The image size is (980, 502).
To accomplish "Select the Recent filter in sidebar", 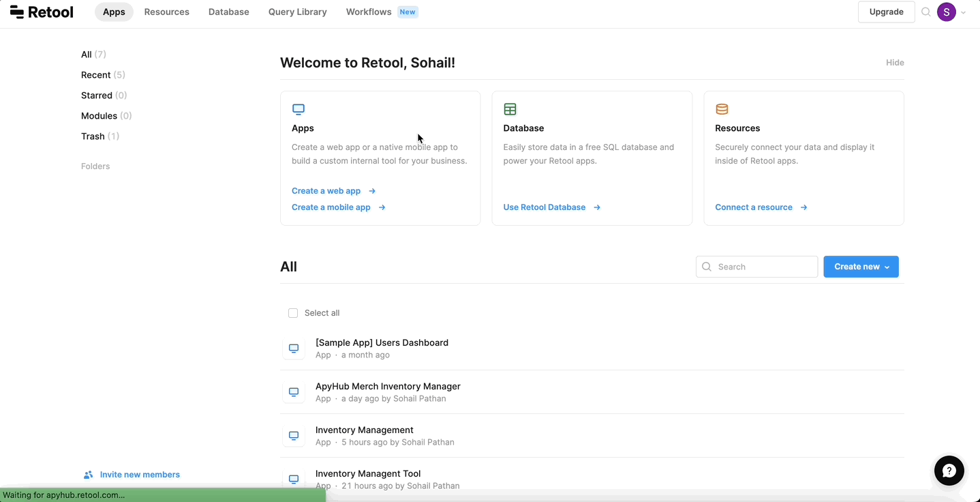I will point(103,75).
